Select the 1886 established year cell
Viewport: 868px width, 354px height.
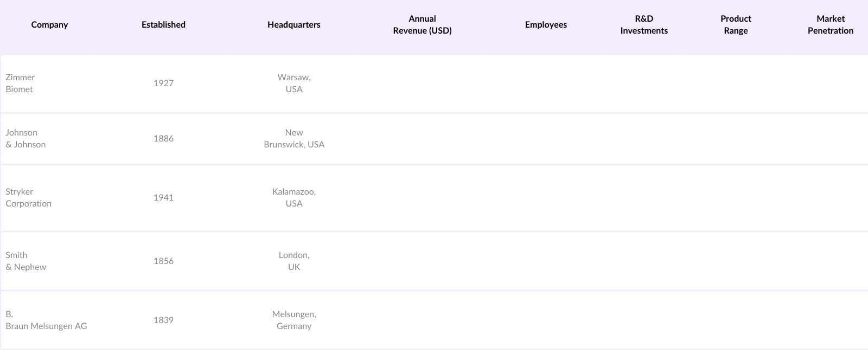point(163,139)
